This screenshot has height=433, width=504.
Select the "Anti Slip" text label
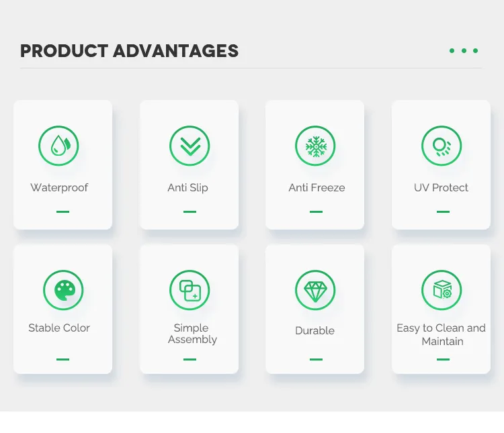(188, 188)
